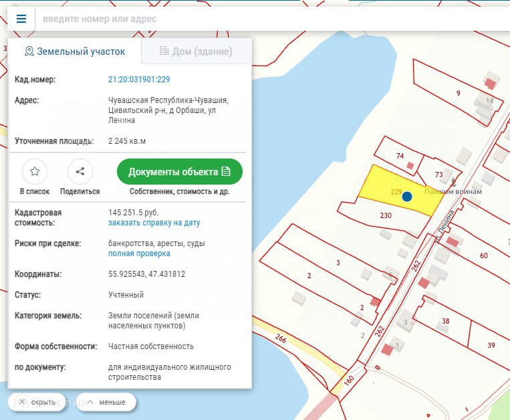The image size is (510, 420).
Task: Click the star 'В список' icon
Action: point(35,171)
